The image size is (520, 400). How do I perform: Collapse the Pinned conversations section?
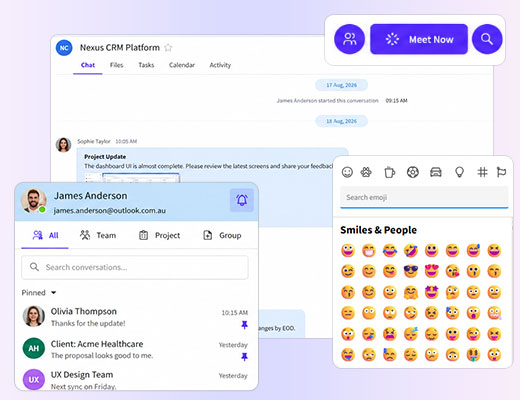click(x=53, y=293)
